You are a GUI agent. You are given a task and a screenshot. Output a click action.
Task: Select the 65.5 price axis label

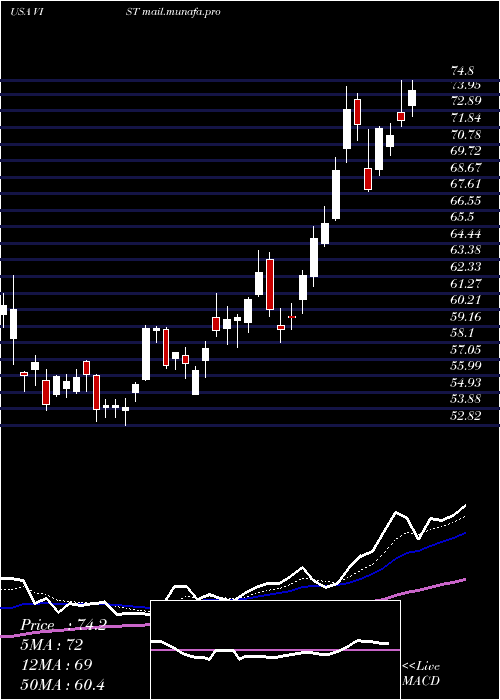[x=462, y=217]
